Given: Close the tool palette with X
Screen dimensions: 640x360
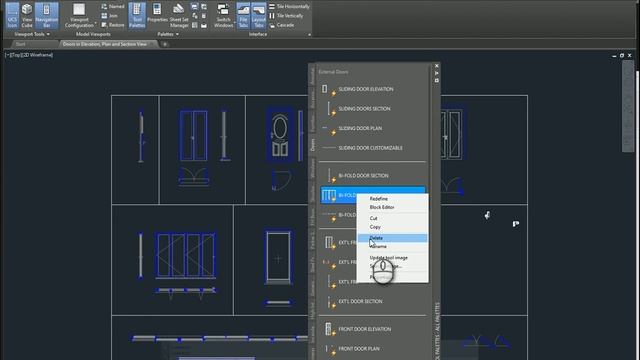Looking at the screenshot, I should [437, 66].
